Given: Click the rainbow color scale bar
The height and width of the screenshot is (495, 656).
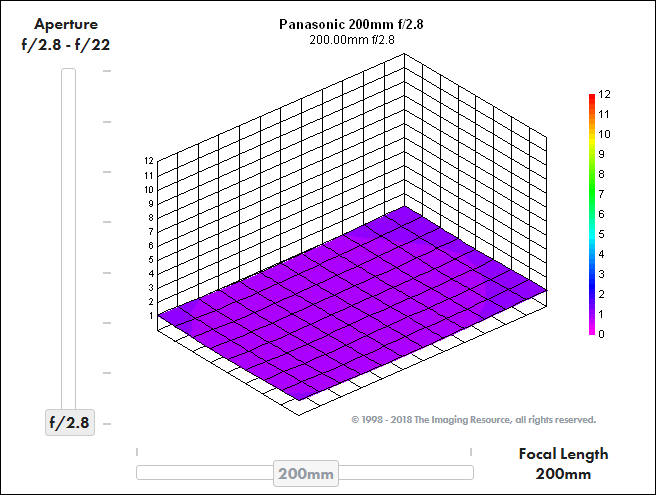Looking at the screenshot, I should tap(592, 214).
